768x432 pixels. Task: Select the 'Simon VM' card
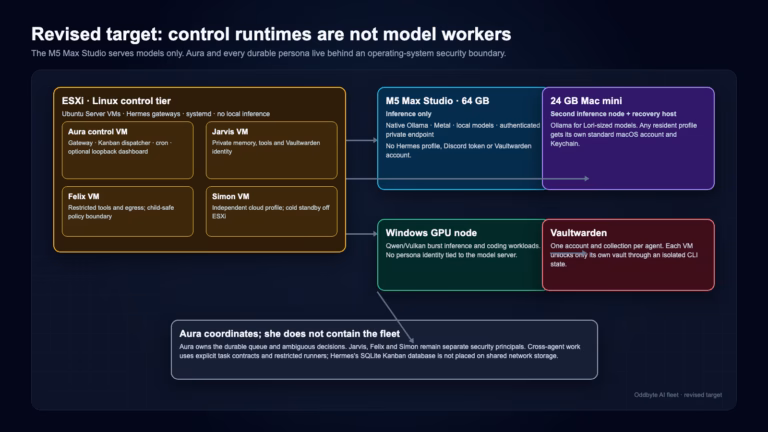[x=271, y=211]
